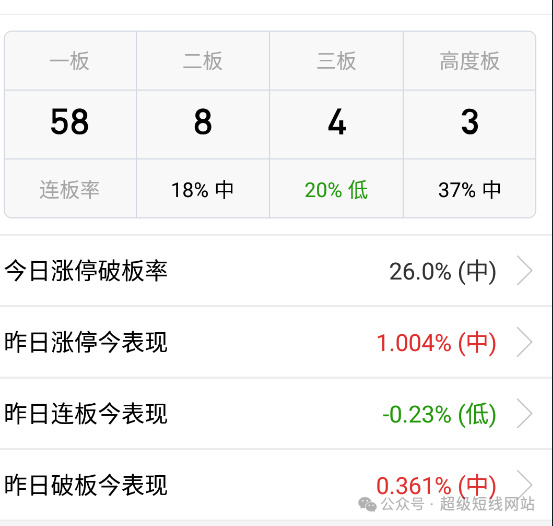Image resolution: width=553 pixels, height=526 pixels.
Task: Tap the WeChat logo in watermark
Action: [367, 504]
